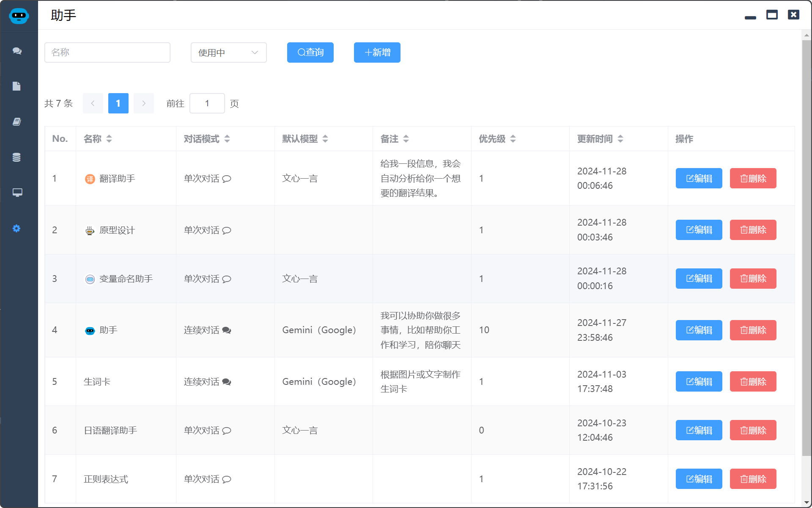Image resolution: width=812 pixels, height=508 pixels.
Task: Click the 新增 add button
Action: click(377, 52)
